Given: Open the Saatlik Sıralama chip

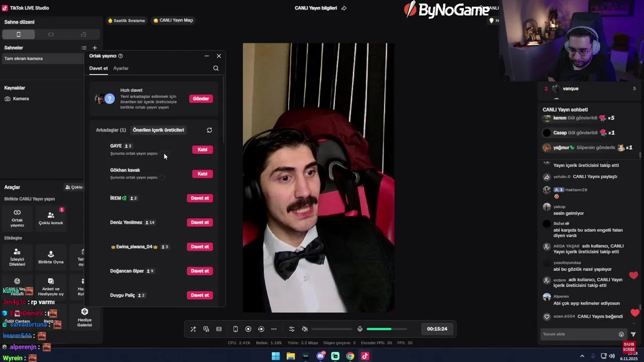Looking at the screenshot, I should tap(126, 21).
